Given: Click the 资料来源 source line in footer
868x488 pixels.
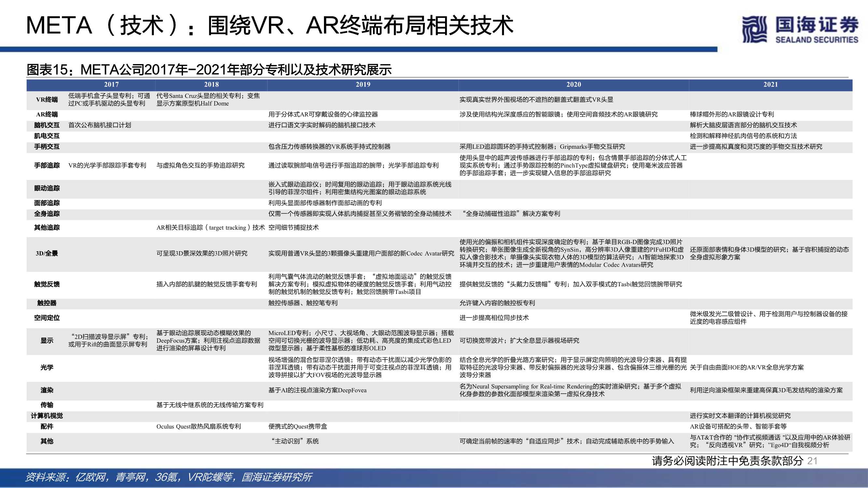Looking at the screenshot, I should click(168, 477).
